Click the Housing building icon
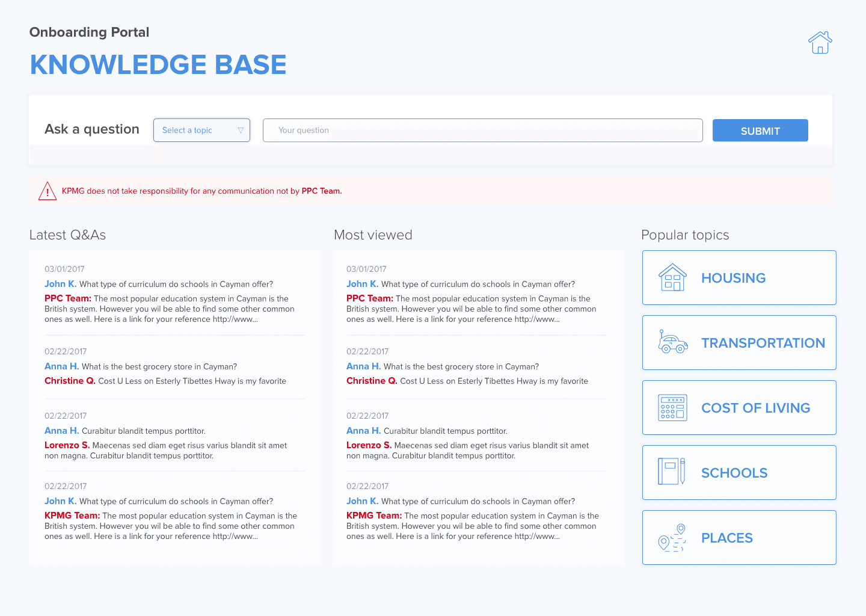Screen dimensions: 866x616 673,278
